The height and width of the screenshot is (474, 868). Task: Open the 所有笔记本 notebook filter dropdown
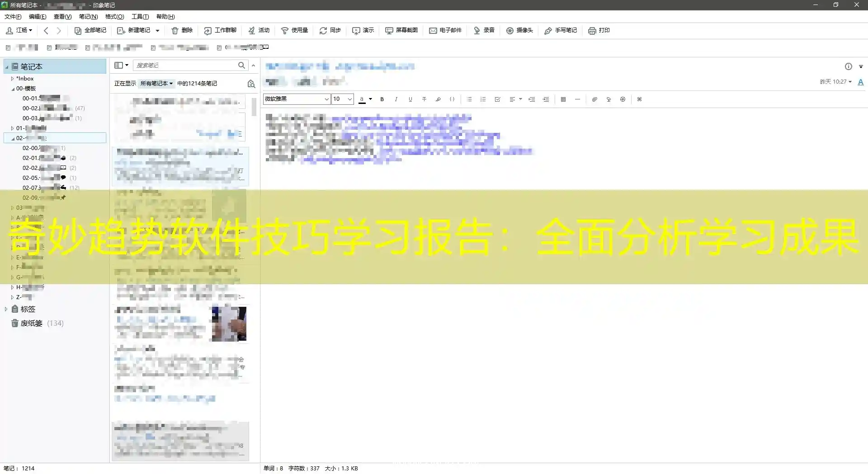click(x=156, y=84)
